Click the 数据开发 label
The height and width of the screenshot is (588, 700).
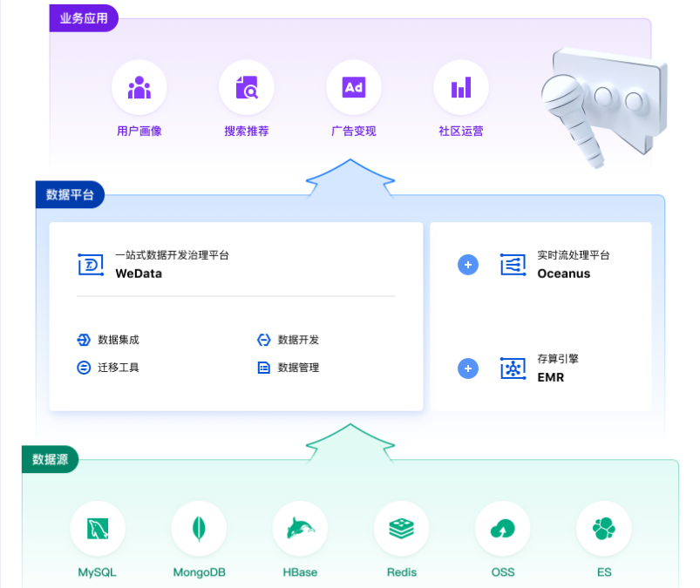(299, 340)
